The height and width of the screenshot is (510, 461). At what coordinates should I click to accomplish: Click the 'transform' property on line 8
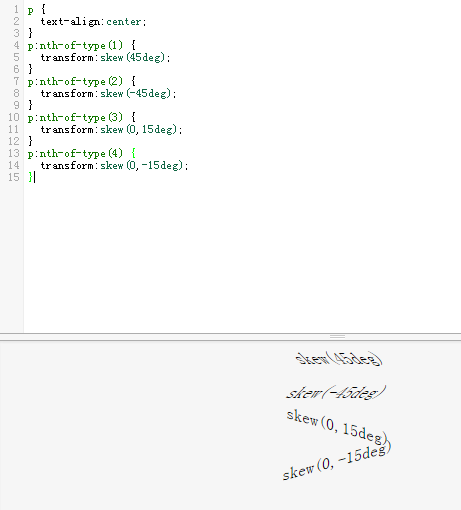point(67,94)
